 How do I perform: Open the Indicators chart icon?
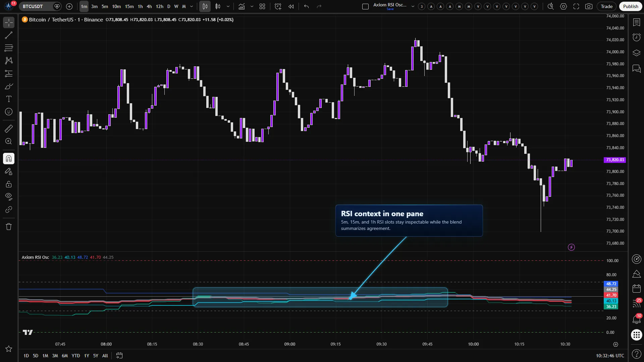pos(241,6)
